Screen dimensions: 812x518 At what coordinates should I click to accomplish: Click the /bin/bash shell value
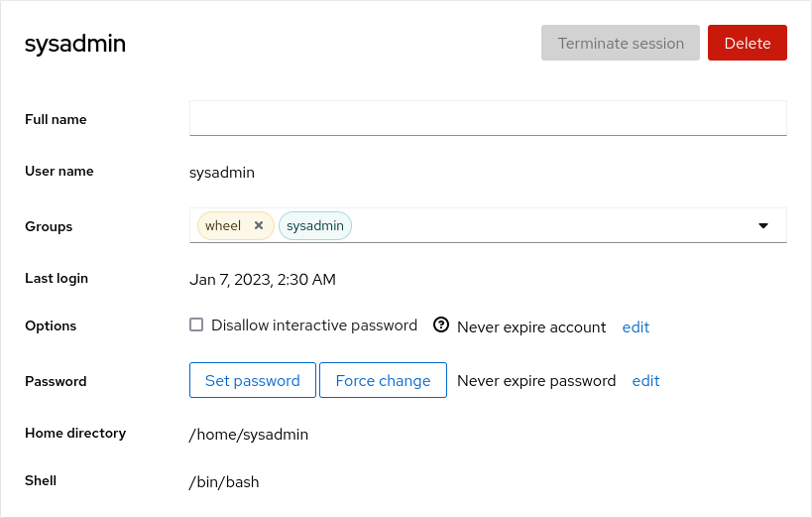tap(224, 481)
